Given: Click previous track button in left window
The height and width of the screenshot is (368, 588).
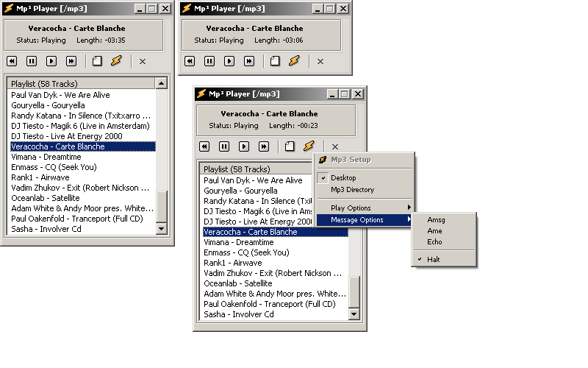Looking at the screenshot, I should pyautogui.click(x=12, y=61).
